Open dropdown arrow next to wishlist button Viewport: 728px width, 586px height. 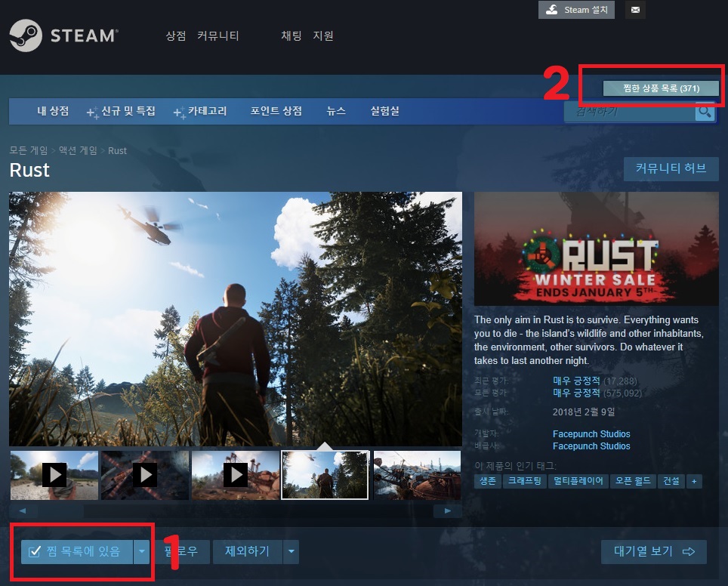pos(142,551)
